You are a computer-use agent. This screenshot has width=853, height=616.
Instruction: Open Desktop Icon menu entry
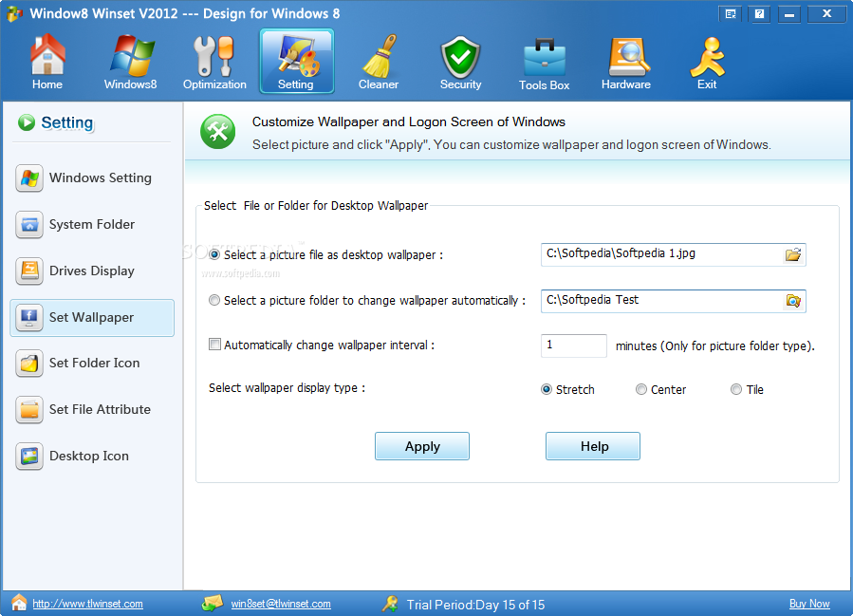point(92,456)
